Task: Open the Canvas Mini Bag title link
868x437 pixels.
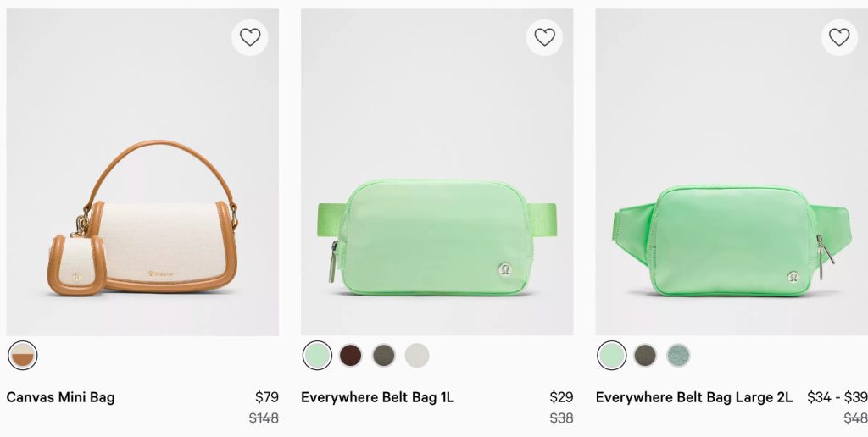Action: (x=60, y=397)
